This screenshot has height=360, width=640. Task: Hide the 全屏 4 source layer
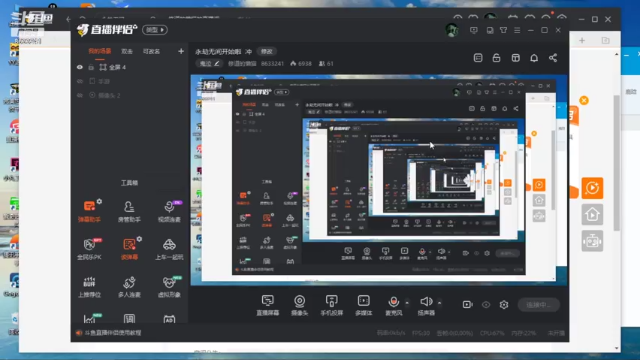click(80, 67)
